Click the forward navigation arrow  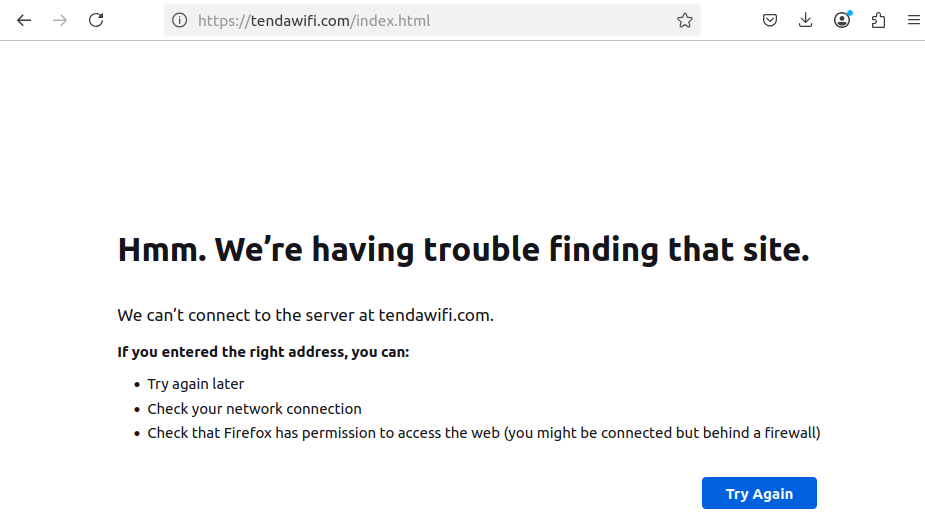coord(60,20)
